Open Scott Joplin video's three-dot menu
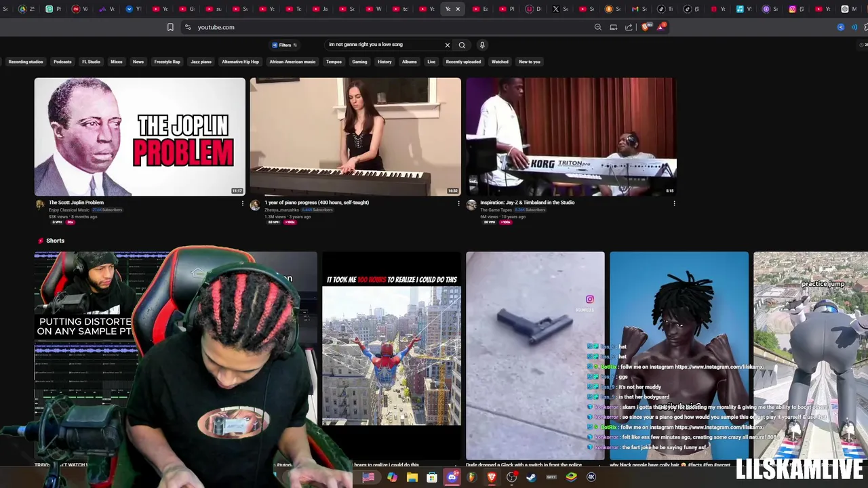The image size is (868, 488). tap(242, 203)
